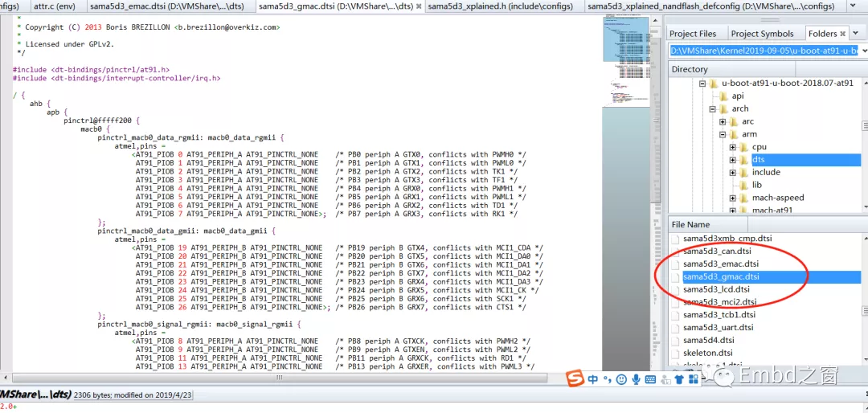Click the pinctrl@fffff200 code line
The width and height of the screenshot is (868, 413).
pyautogui.click(x=100, y=121)
